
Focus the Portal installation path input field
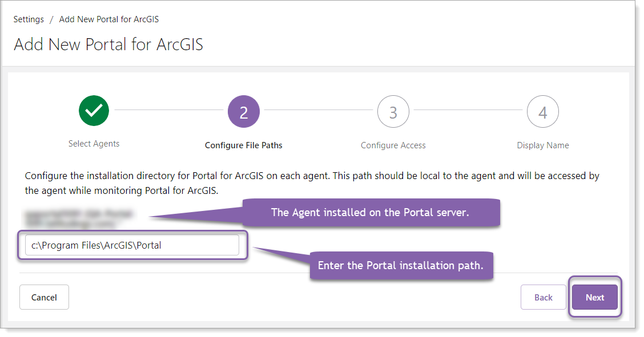tap(132, 245)
